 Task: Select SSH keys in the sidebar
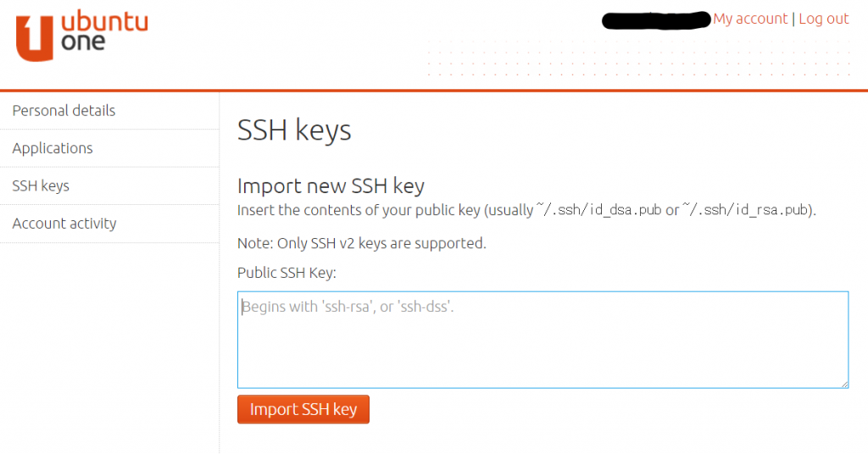[41, 185]
